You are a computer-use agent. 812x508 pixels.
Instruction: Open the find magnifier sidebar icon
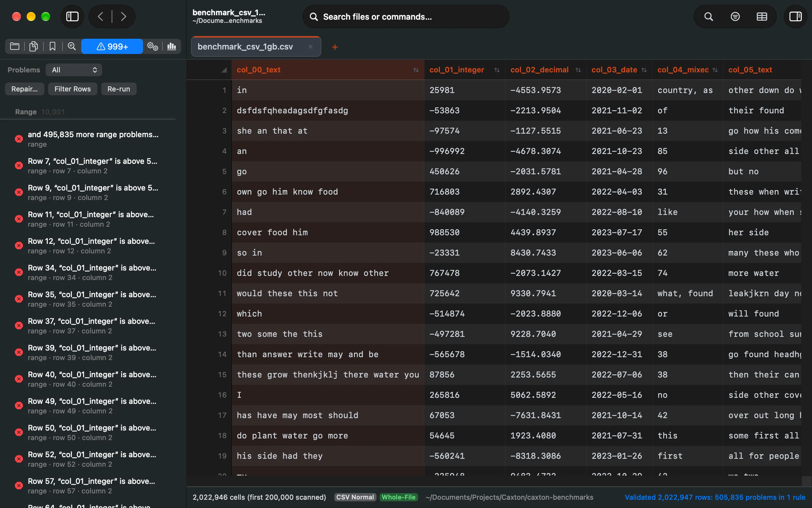[x=71, y=46]
